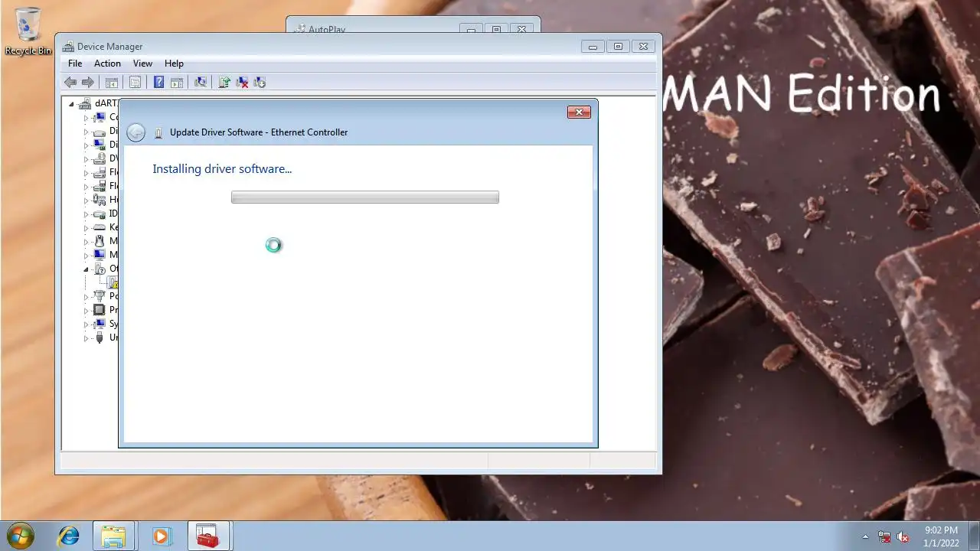Expand the IDE controllers category arrow
This screenshot has width=980, height=551.
tap(86, 214)
